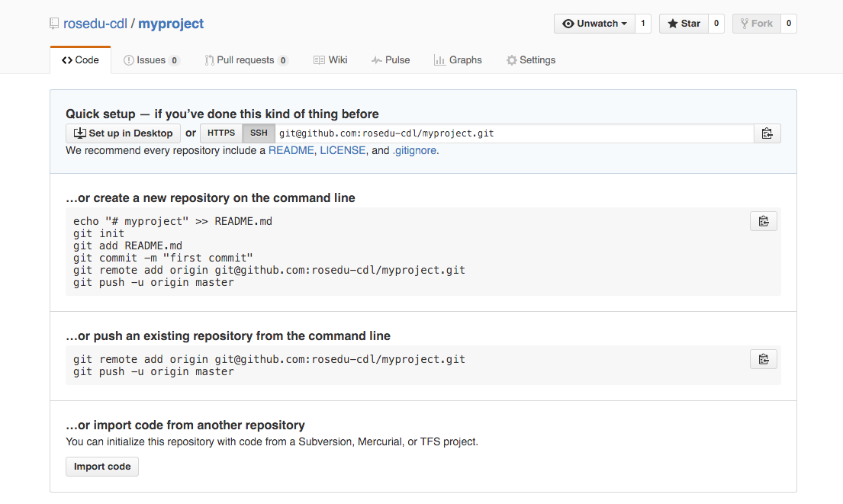Screen dimensions: 843x504
Task: Open repository Settings tab
Action: 531,60
